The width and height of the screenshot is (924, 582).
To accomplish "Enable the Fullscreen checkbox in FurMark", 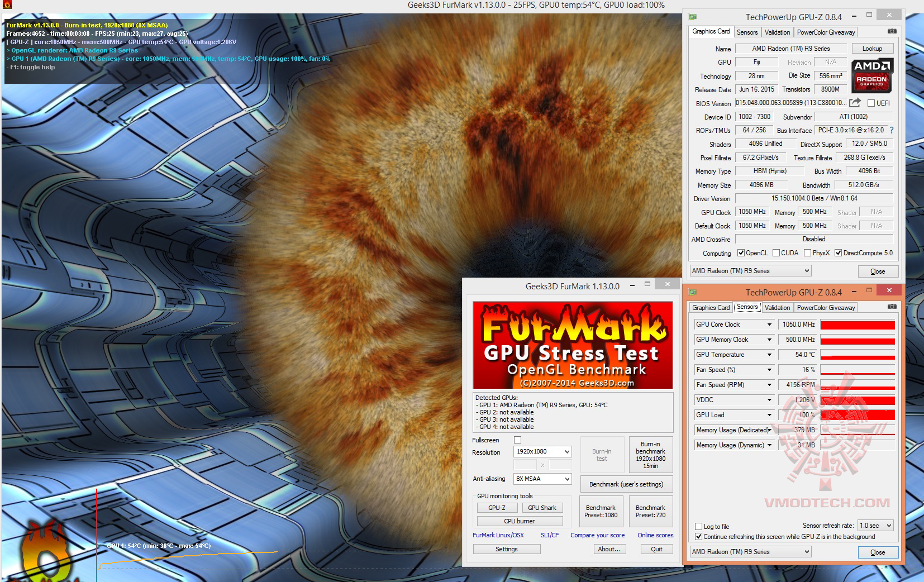I will click(517, 440).
